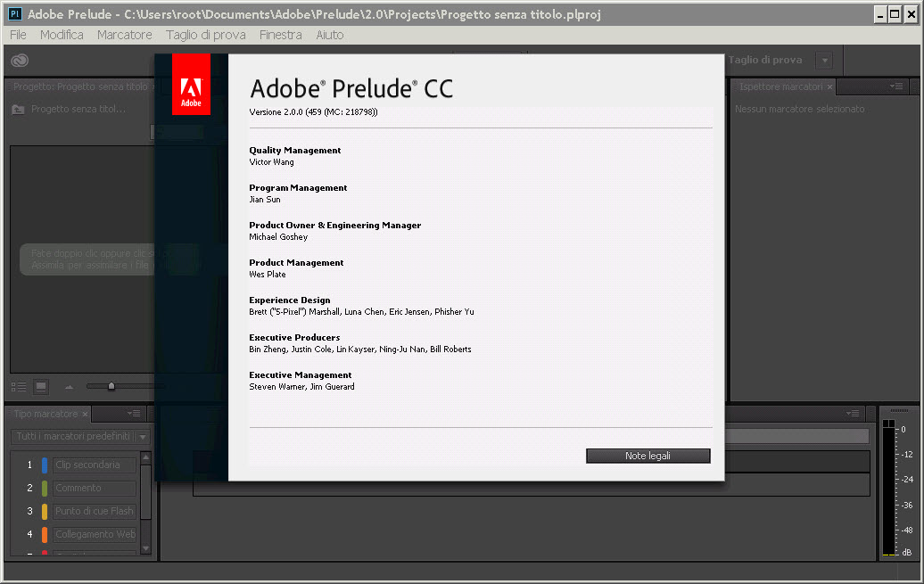Viewport: 924px width, 584px height.
Task: Select the Progetto: Progetto senza titolo tab
Action: pyautogui.click(x=80, y=86)
